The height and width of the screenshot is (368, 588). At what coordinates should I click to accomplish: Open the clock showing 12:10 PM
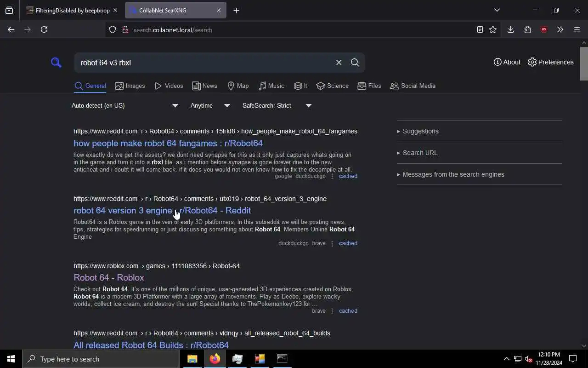[x=549, y=359]
